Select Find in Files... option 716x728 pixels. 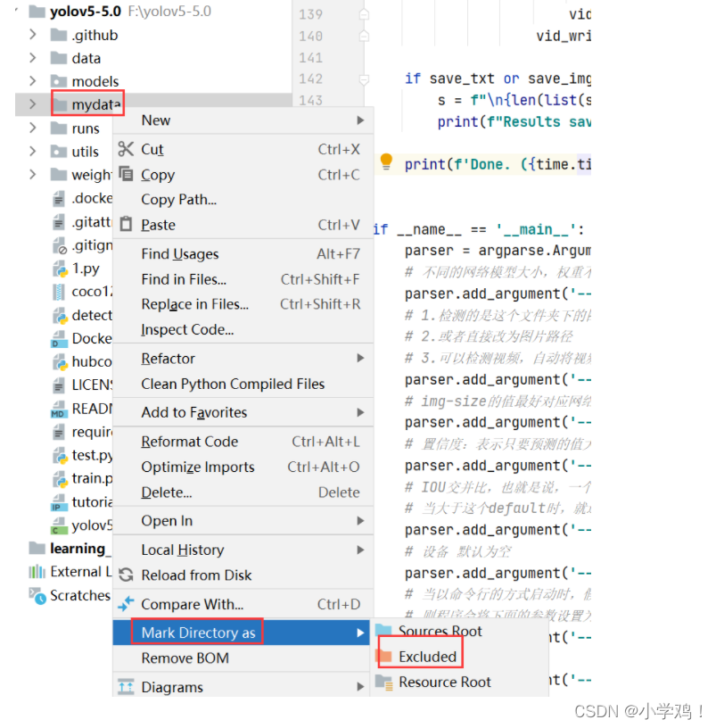[x=184, y=279]
